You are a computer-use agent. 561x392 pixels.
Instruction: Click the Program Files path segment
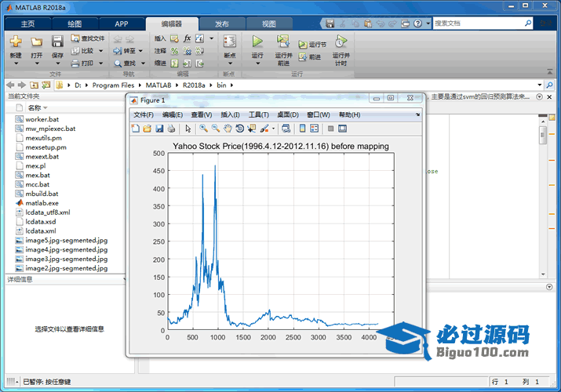point(113,85)
